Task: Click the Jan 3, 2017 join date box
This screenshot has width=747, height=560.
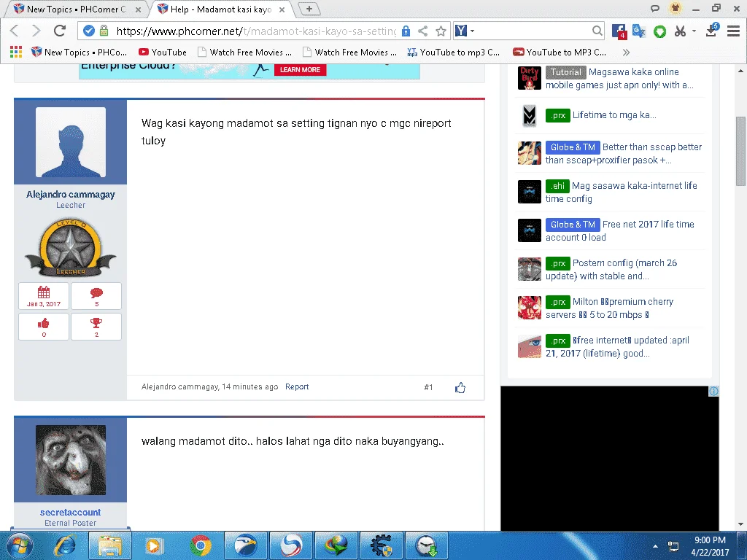Action: [44, 296]
